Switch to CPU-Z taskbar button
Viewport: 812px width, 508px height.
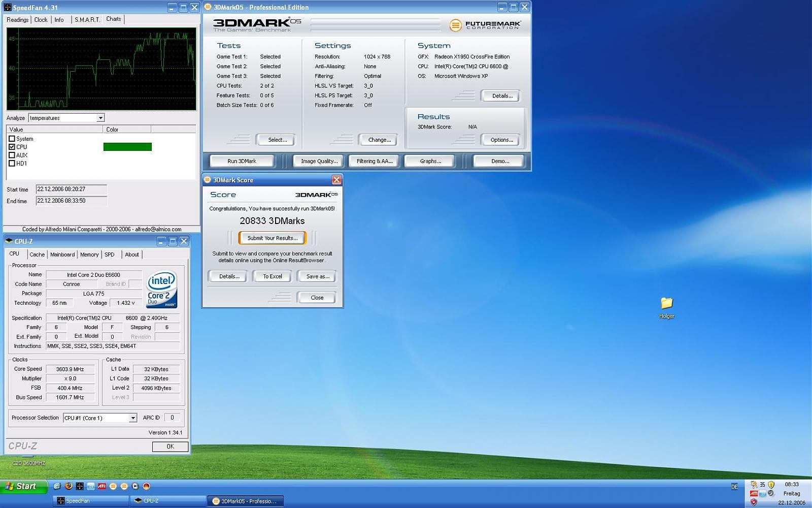[167, 501]
